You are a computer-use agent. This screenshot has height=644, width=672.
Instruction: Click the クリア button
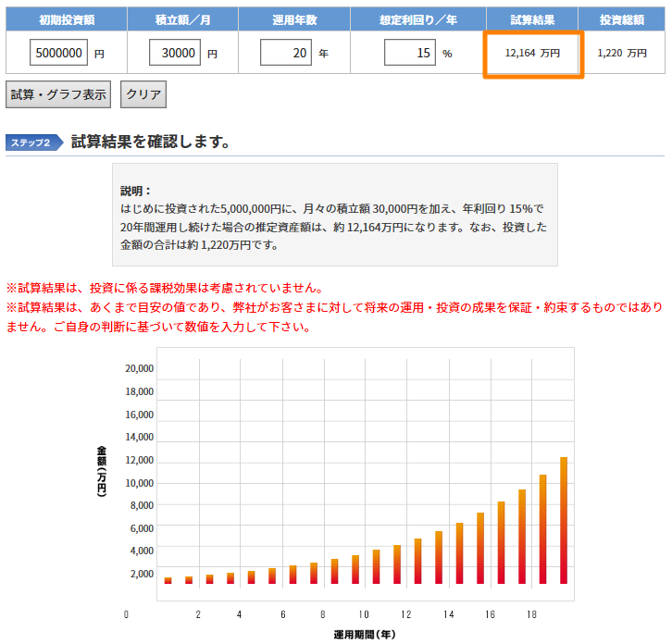click(x=143, y=94)
